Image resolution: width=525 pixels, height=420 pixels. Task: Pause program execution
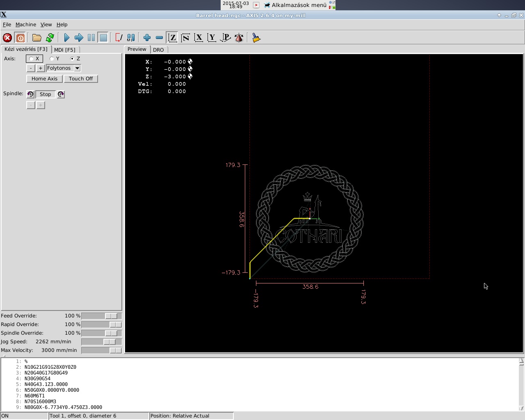click(x=91, y=38)
